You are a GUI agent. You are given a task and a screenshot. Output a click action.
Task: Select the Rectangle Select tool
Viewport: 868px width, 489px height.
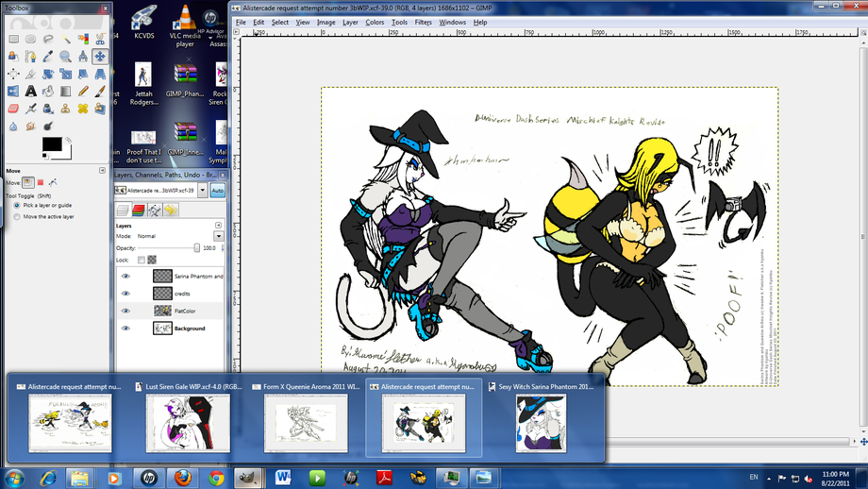tap(14, 39)
